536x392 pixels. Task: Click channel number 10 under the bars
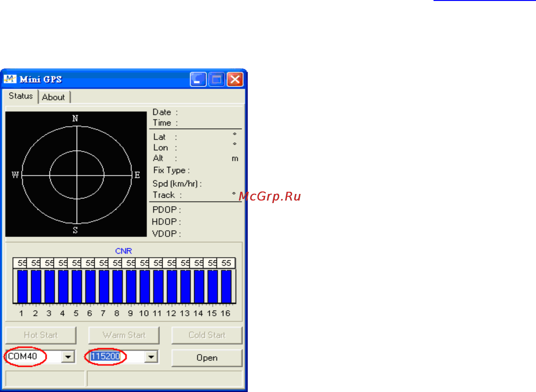pos(144,313)
